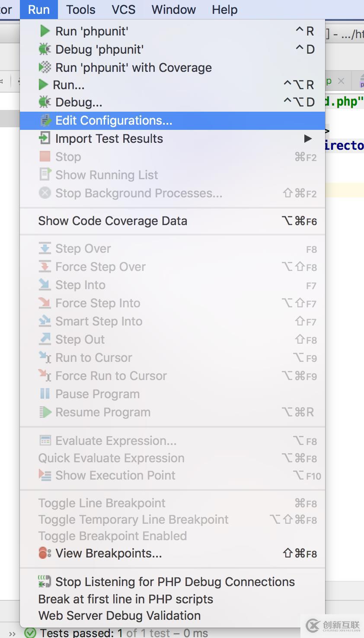This screenshot has height=638, width=364.
Task: Click the Force Step Into icon
Action: coord(45,303)
